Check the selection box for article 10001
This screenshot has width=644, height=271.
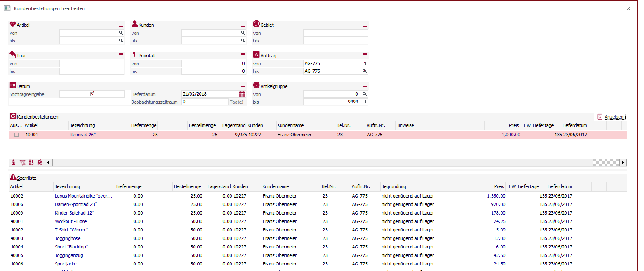pyautogui.click(x=17, y=135)
